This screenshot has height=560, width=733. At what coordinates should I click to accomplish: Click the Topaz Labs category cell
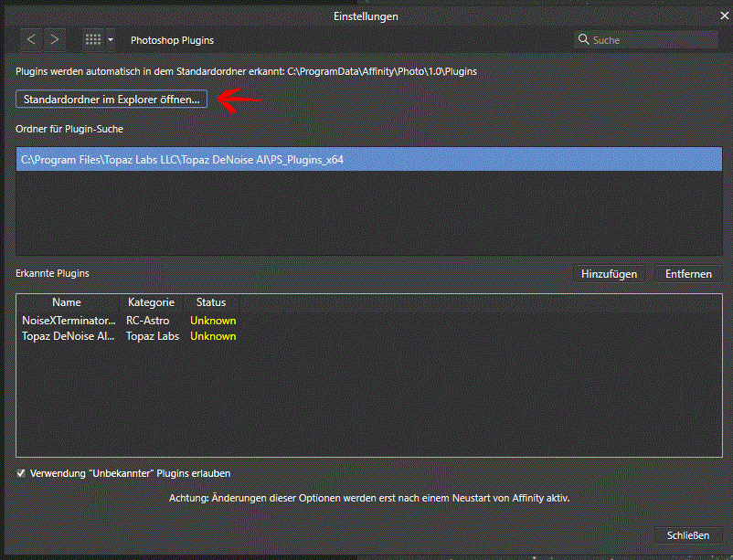(153, 336)
